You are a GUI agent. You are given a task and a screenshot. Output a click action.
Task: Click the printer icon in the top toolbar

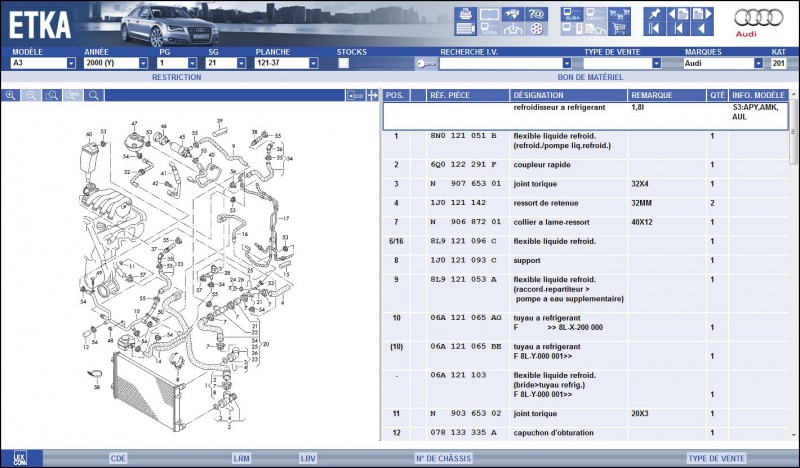point(465,14)
